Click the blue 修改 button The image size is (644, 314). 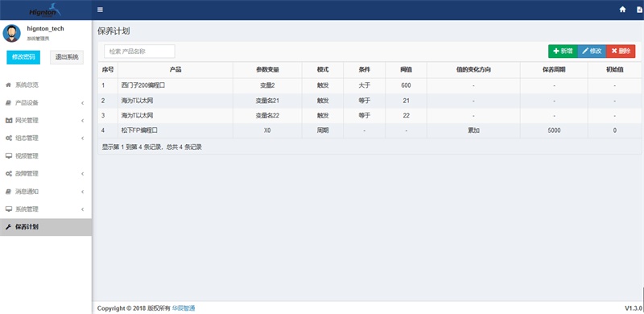tap(592, 51)
